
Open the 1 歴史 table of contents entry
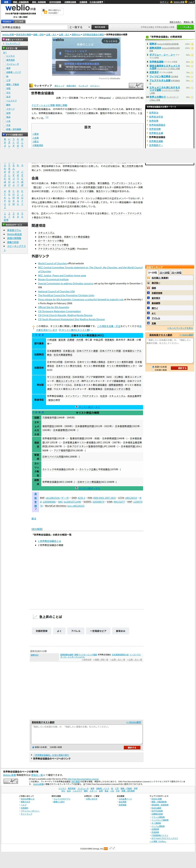click(35, 134)
